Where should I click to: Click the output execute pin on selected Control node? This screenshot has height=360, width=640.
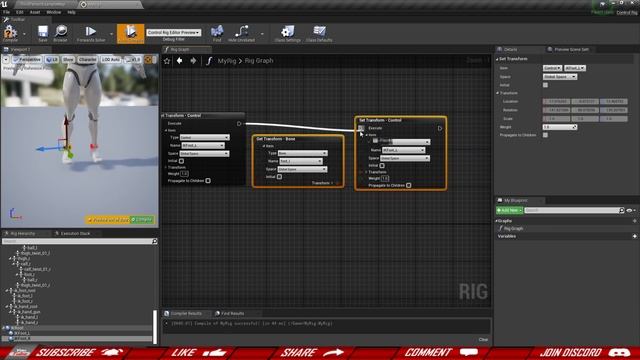440,128
